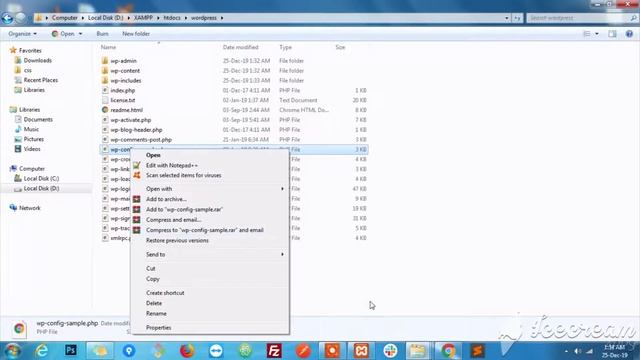The height and width of the screenshot is (360, 640).
Task: Expand the Open button dropdown arrow
Action: pyautogui.click(x=80, y=34)
